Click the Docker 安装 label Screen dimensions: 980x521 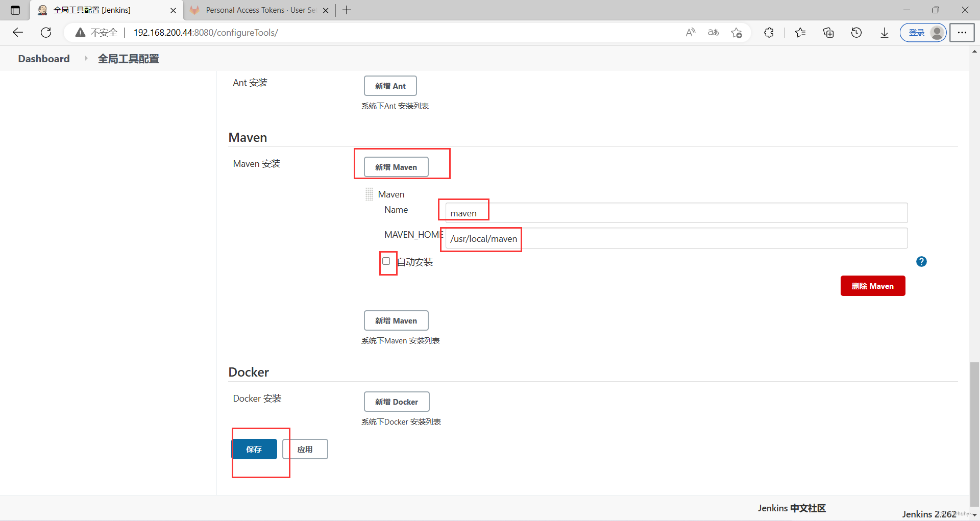point(257,399)
